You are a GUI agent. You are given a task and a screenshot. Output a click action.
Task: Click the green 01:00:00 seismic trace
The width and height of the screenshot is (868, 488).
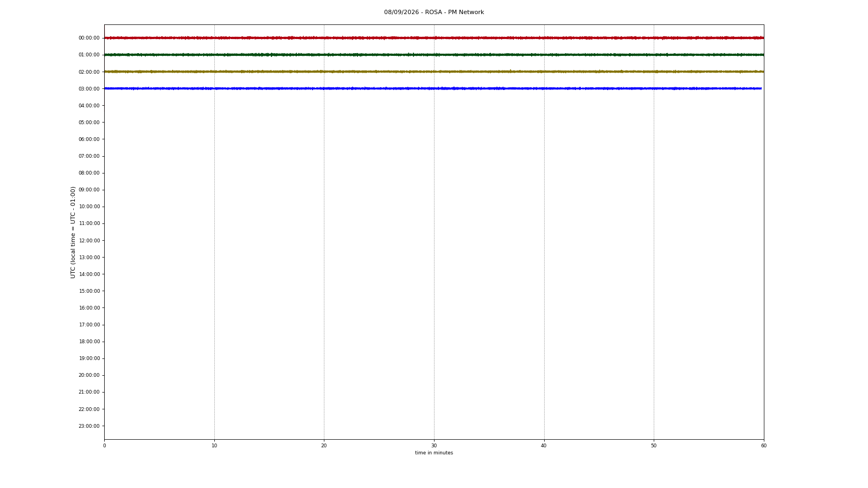(x=434, y=55)
